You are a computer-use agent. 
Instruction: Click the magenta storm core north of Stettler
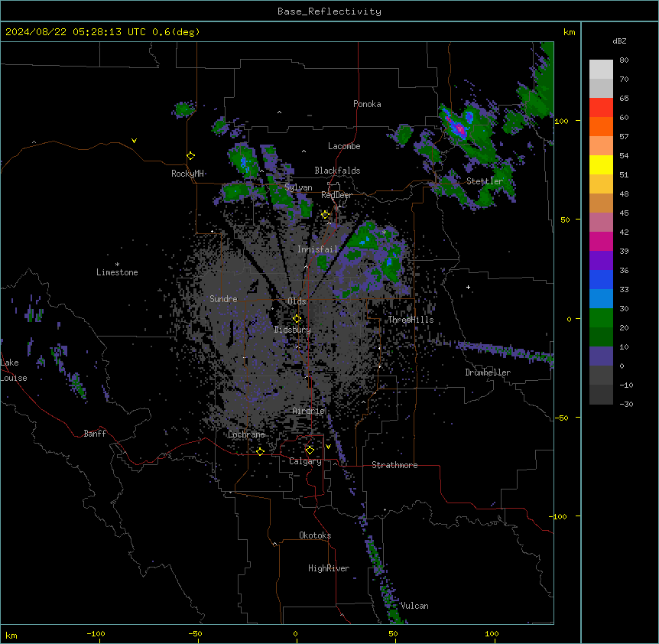[459, 128]
